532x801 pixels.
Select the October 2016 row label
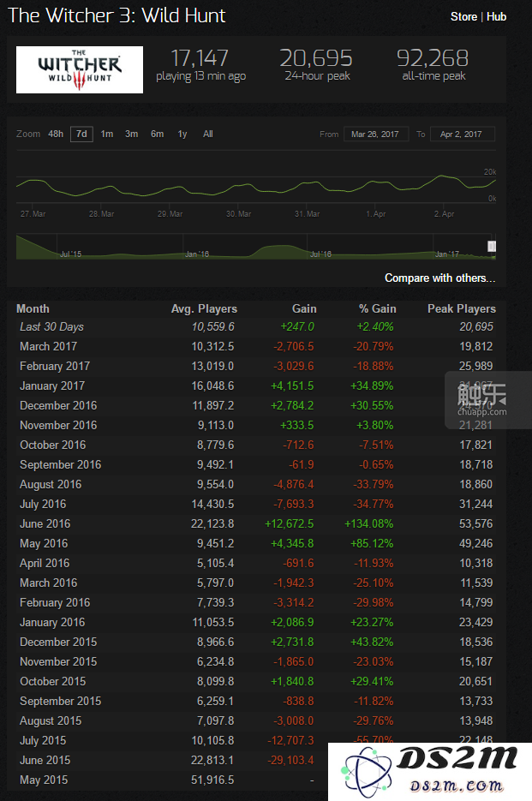tap(52, 445)
